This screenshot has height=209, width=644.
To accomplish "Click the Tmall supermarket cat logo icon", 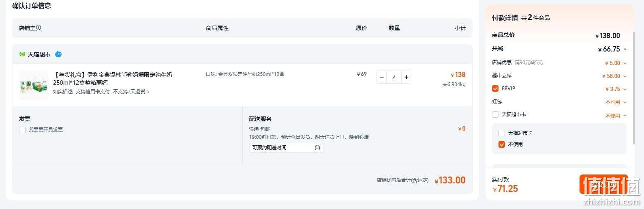I will [x=22, y=54].
